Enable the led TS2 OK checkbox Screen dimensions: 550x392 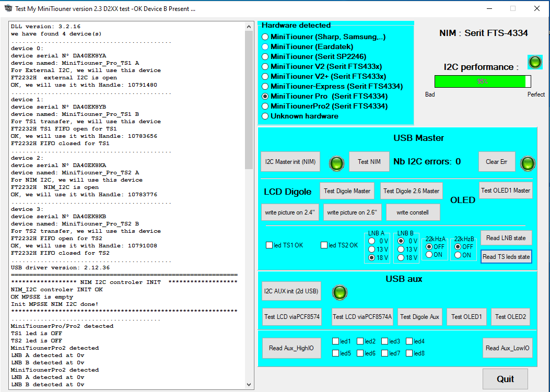(324, 245)
